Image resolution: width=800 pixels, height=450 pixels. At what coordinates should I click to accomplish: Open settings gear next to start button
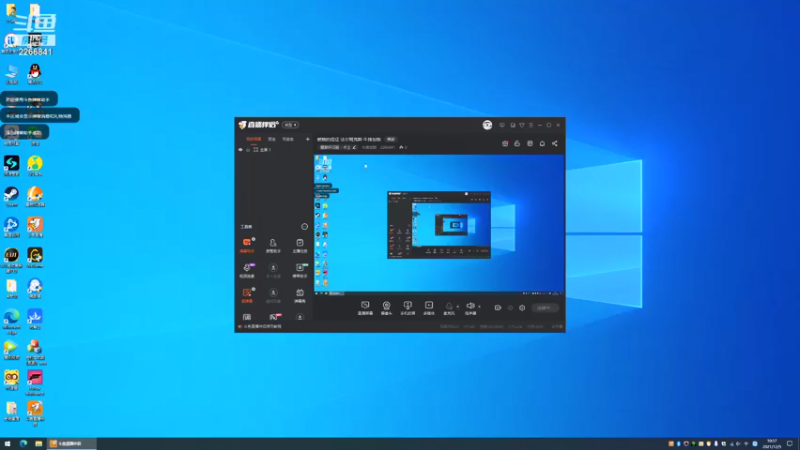[522, 308]
